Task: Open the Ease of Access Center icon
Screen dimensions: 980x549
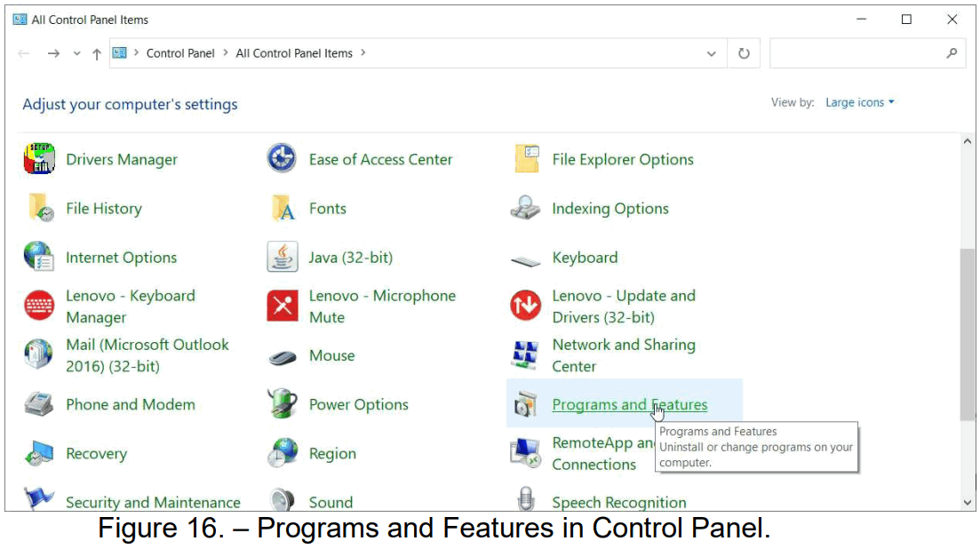Action: 282,160
